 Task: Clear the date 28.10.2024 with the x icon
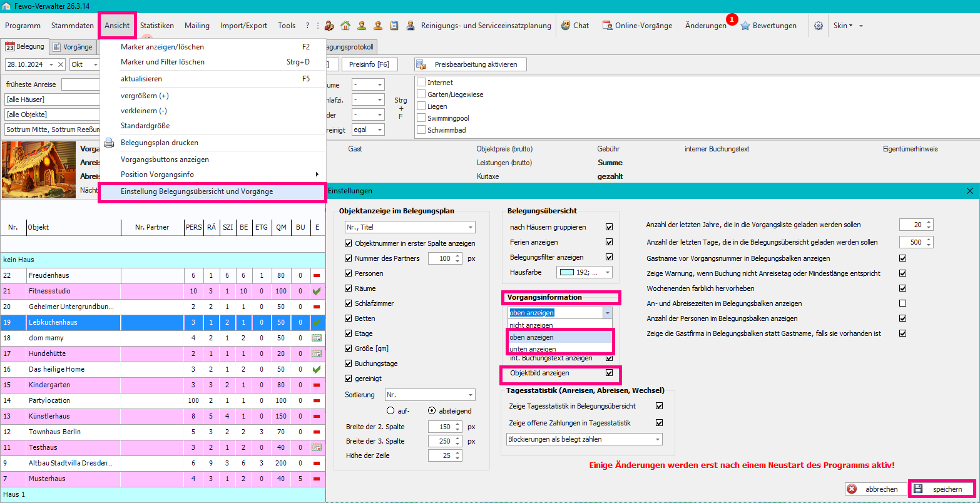tap(61, 64)
